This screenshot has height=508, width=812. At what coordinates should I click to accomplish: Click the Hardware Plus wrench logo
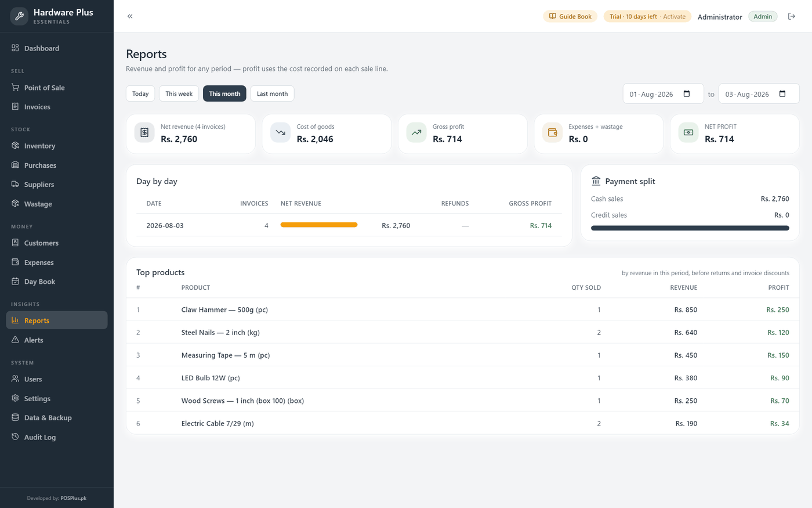(19, 16)
